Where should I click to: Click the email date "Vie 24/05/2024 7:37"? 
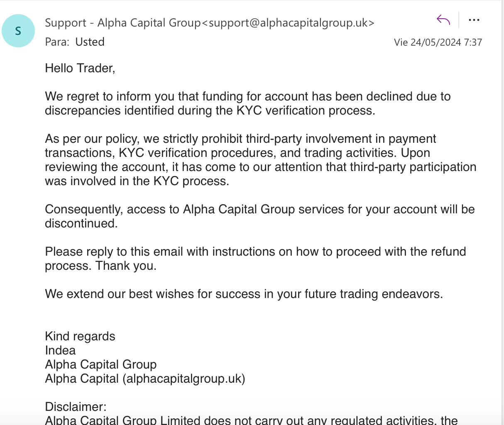[438, 42]
